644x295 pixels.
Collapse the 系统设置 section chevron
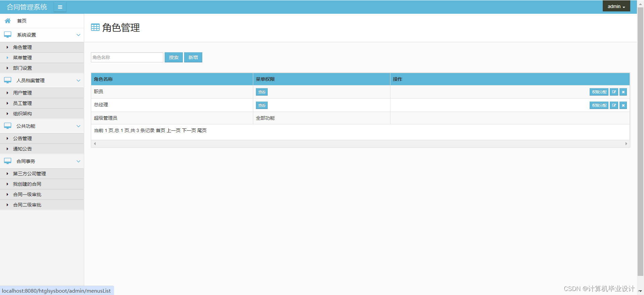(x=78, y=35)
